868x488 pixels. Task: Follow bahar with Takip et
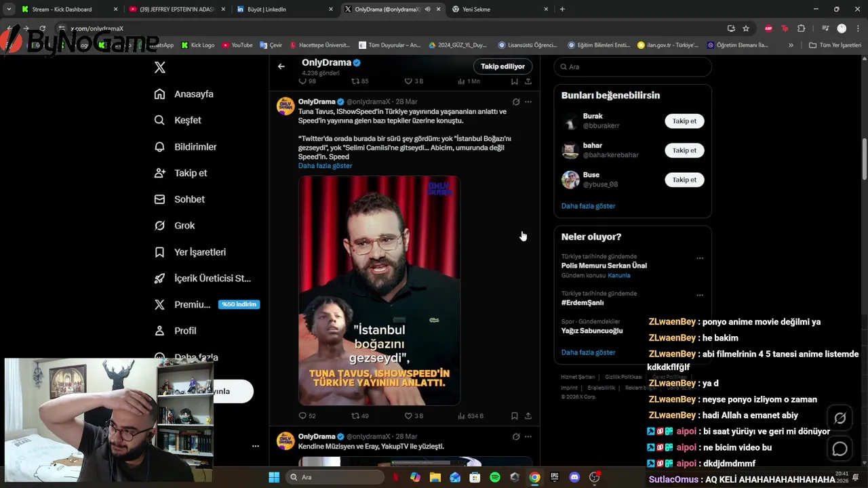coord(684,150)
